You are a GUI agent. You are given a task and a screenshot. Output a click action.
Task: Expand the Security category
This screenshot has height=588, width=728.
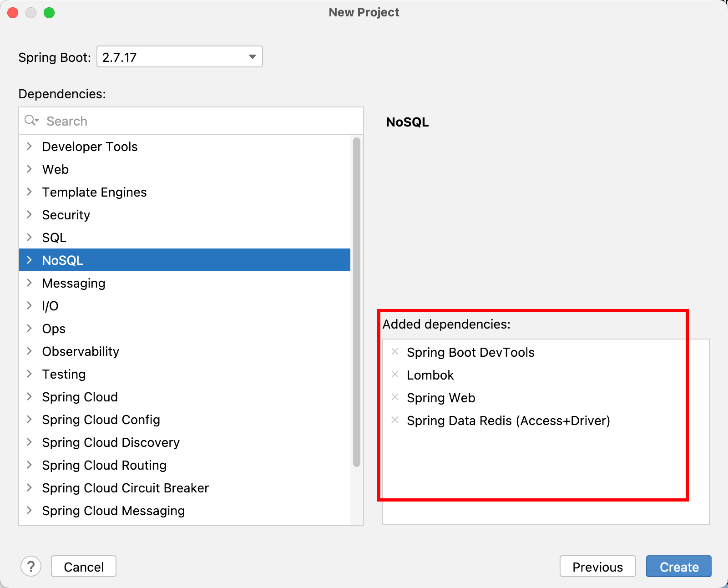pyautogui.click(x=30, y=214)
